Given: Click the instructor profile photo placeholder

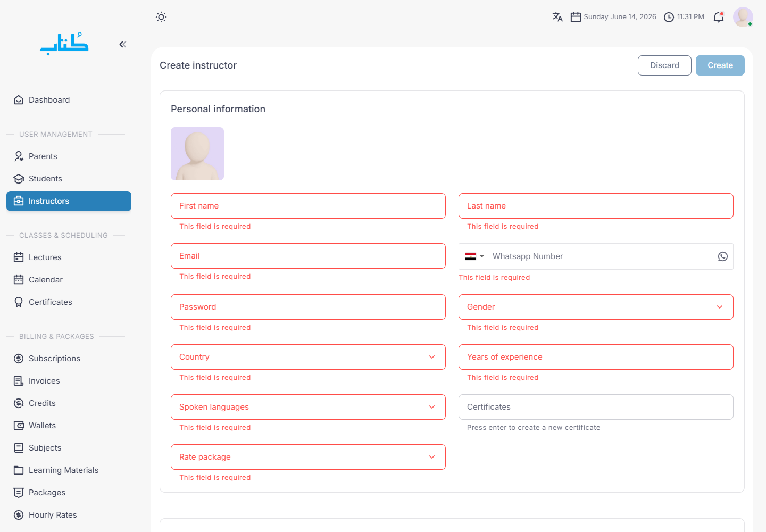Looking at the screenshot, I should pyautogui.click(x=197, y=154).
